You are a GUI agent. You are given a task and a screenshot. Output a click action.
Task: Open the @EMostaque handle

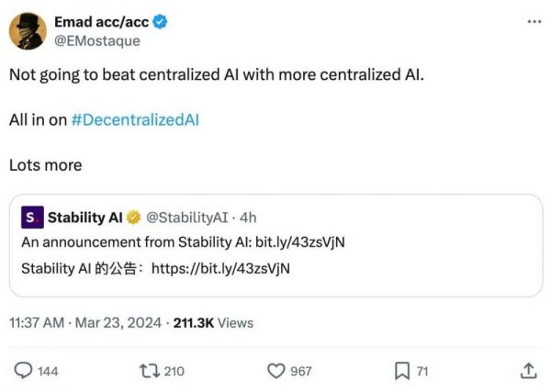tap(97, 41)
